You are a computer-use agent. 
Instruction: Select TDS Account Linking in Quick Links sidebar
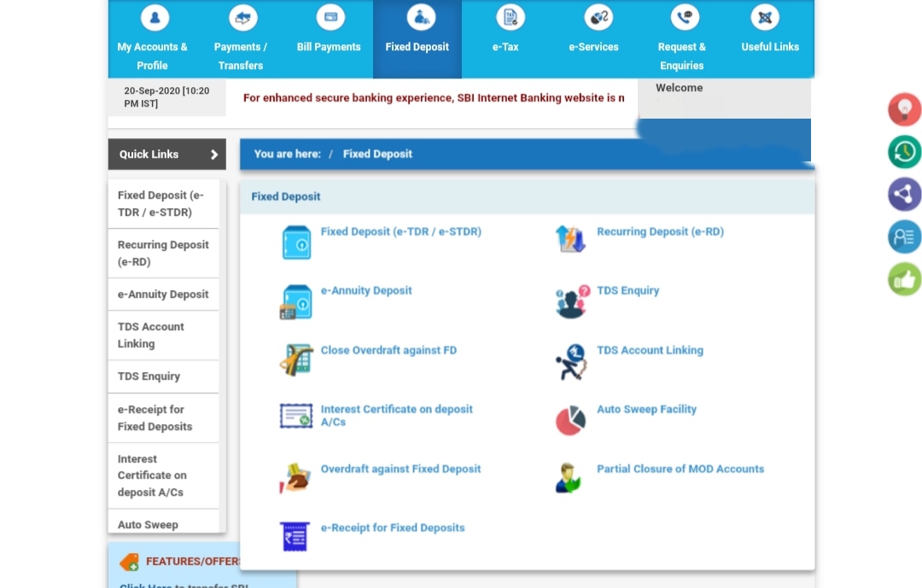[163, 335]
